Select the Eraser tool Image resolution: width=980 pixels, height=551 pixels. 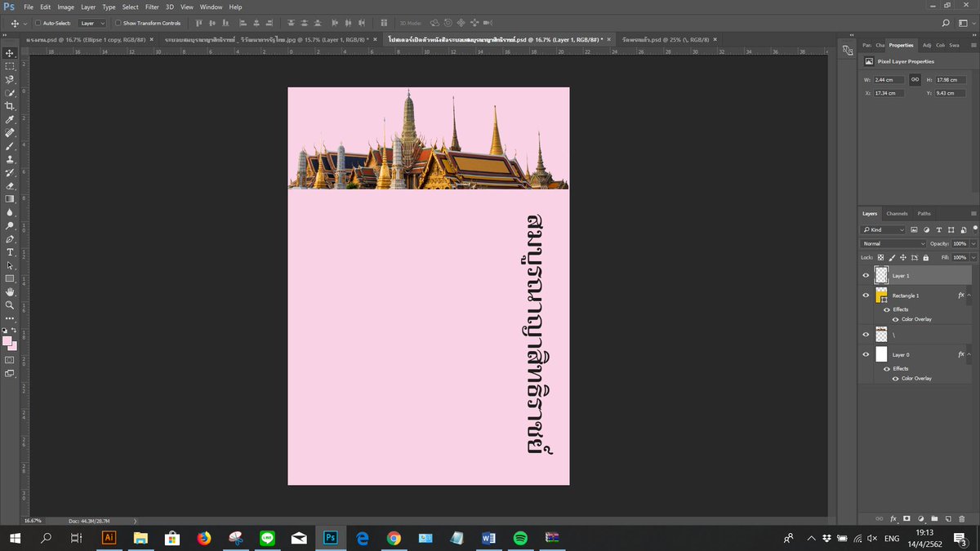[x=10, y=185]
